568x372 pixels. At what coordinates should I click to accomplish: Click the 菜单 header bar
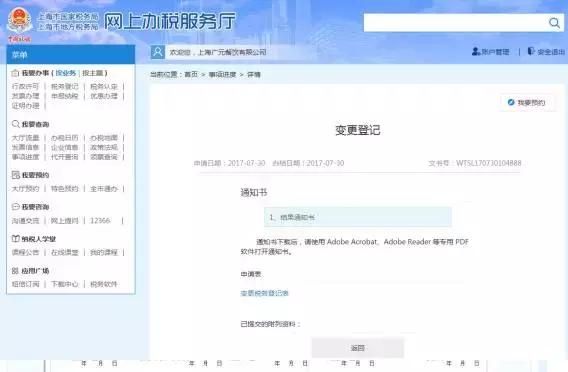tap(71, 55)
